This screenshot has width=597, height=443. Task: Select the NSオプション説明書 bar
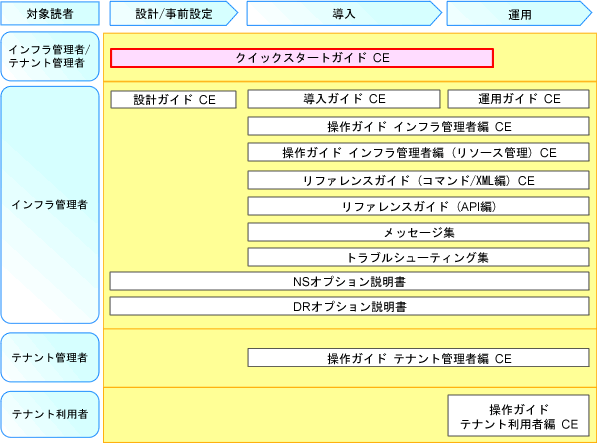pyautogui.click(x=350, y=282)
